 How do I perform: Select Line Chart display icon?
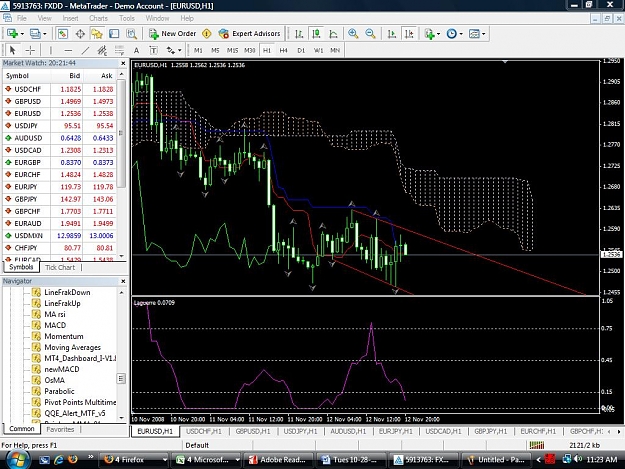333,34
